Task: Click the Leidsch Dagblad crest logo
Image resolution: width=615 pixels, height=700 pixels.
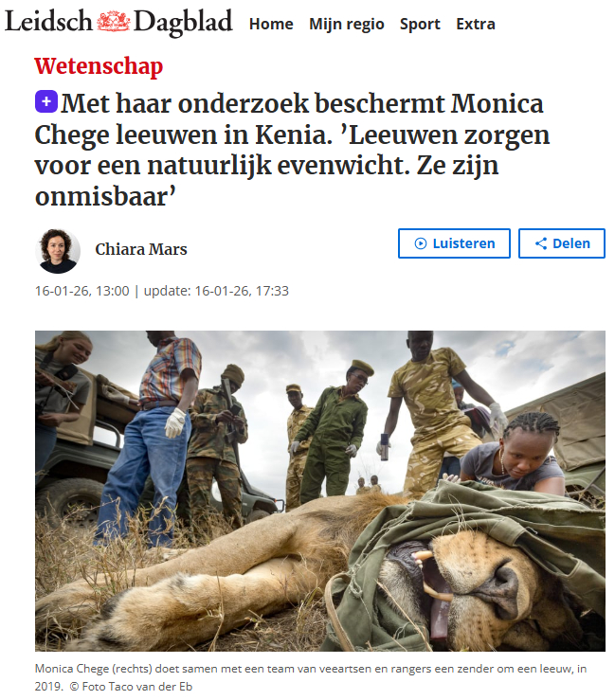Action: pyautogui.click(x=114, y=22)
